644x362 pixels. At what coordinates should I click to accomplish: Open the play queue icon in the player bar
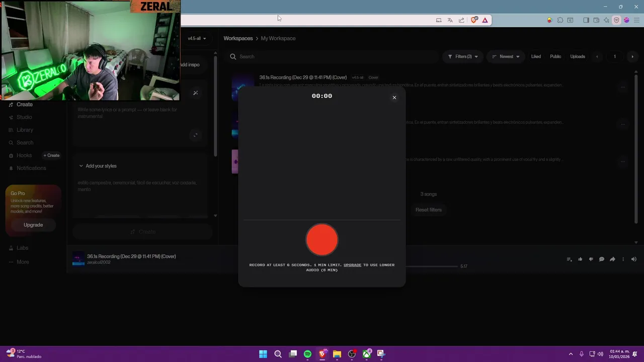(569, 259)
